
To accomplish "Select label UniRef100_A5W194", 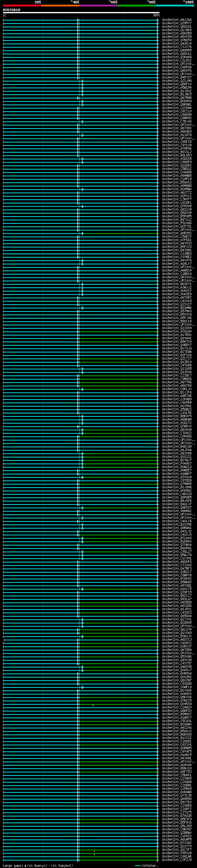I will point(177,88).
